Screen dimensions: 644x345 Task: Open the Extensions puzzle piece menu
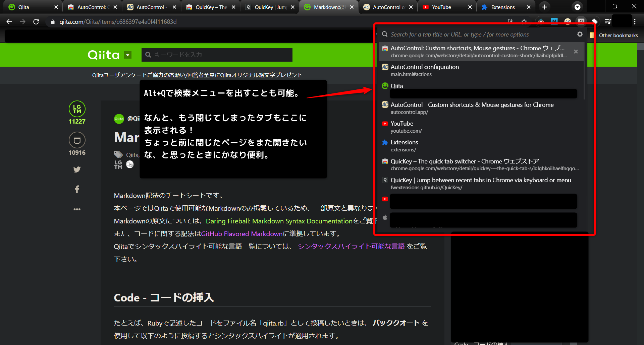(594, 21)
